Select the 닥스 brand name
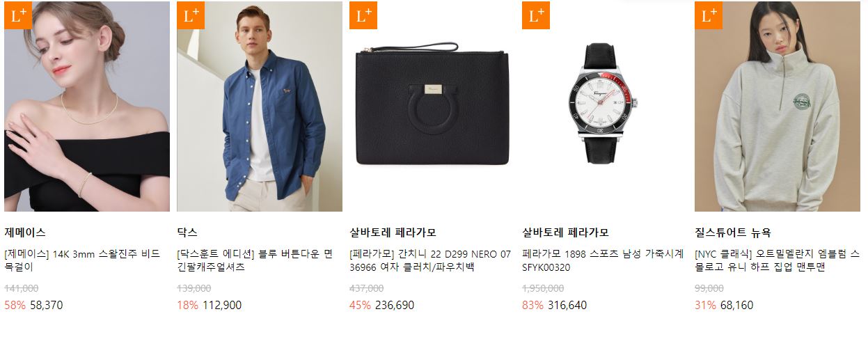This screenshot has width=868, height=362. pyautogui.click(x=187, y=233)
